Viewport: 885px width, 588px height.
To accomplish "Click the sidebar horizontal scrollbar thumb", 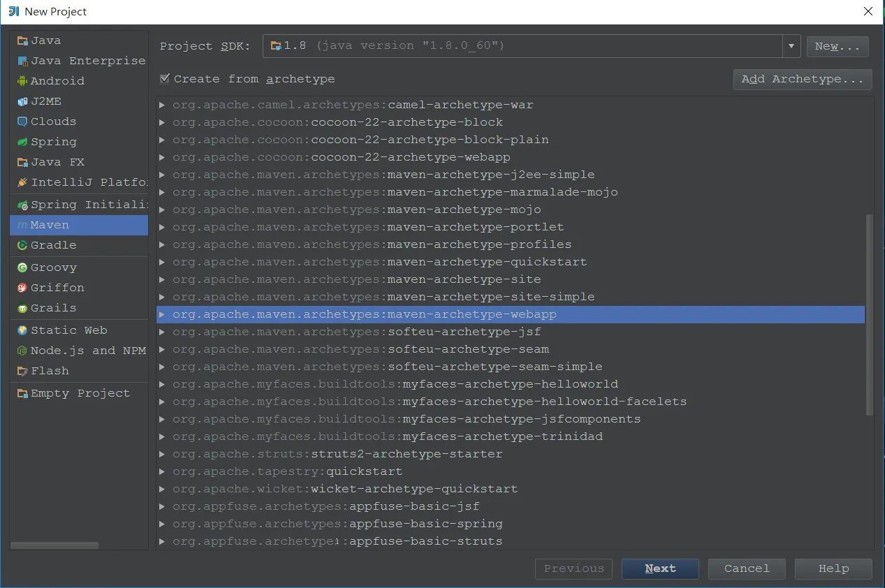I will (54, 545).
